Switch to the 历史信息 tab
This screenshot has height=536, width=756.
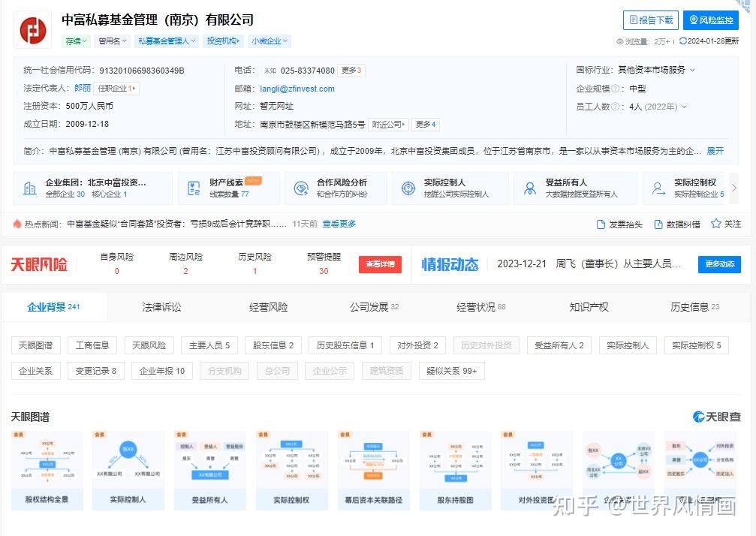[694, 307]
